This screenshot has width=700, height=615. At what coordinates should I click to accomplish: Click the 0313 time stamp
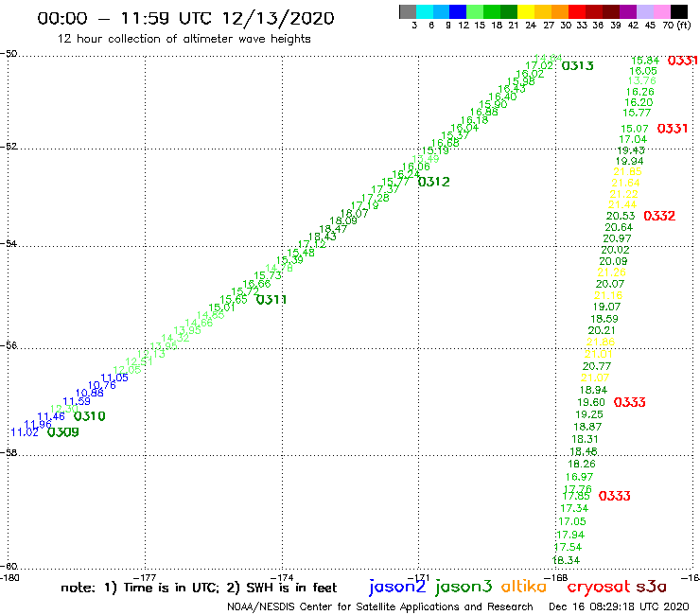coord(578,65)
